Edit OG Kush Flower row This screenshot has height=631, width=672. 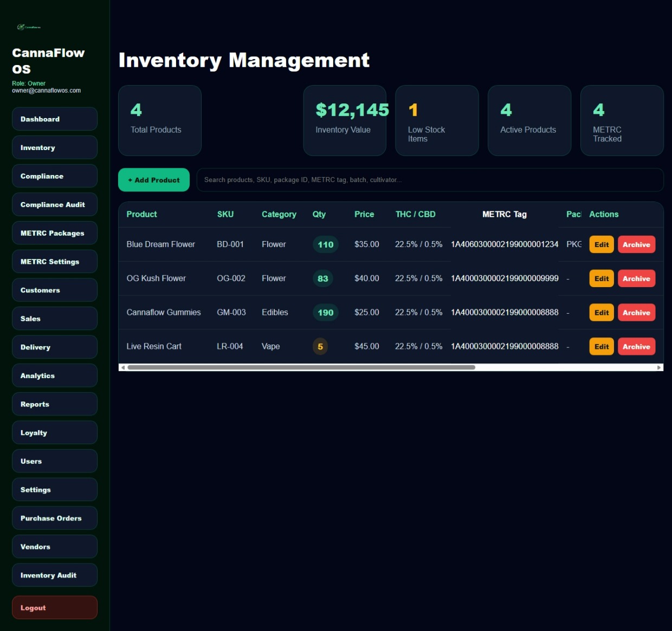tap(602, 278)
